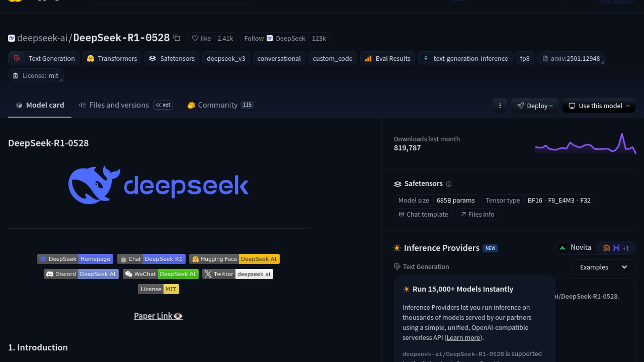Expand the Deploy dropdown
The width and height of the screenshot is (644, 362).
(x=535, y=106)
